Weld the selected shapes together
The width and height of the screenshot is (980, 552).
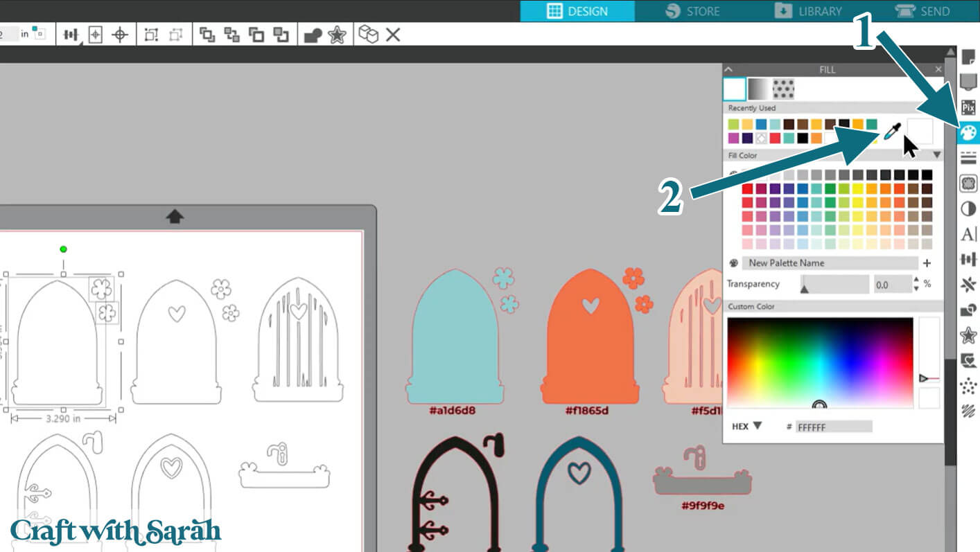313,35
